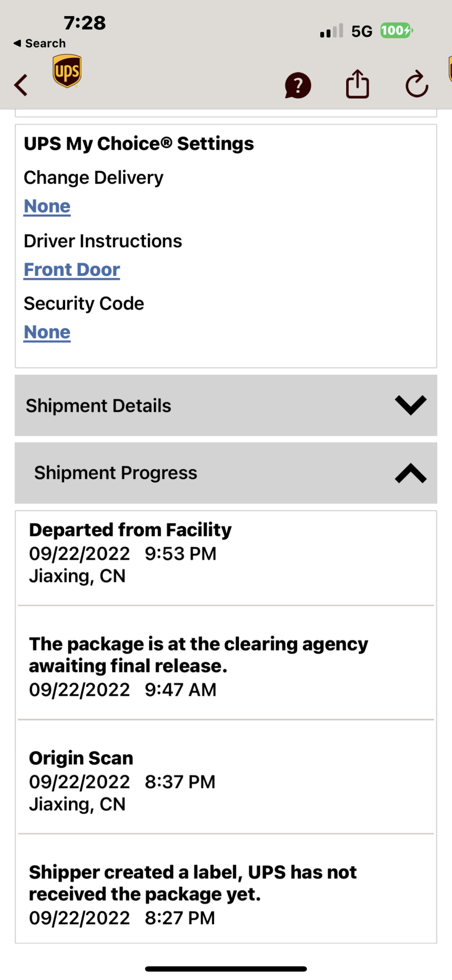Screen dimensions: 452x980
Task: Tap the share icon
Action: point(357,84)
